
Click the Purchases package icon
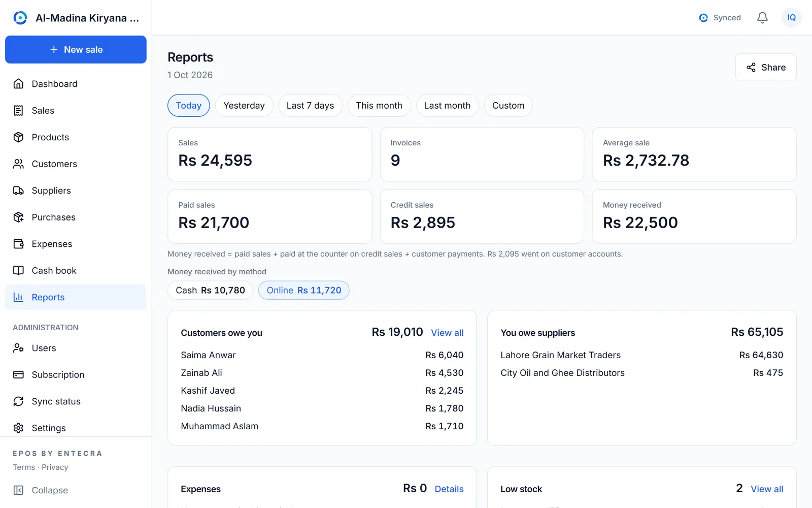pos(18,217)
